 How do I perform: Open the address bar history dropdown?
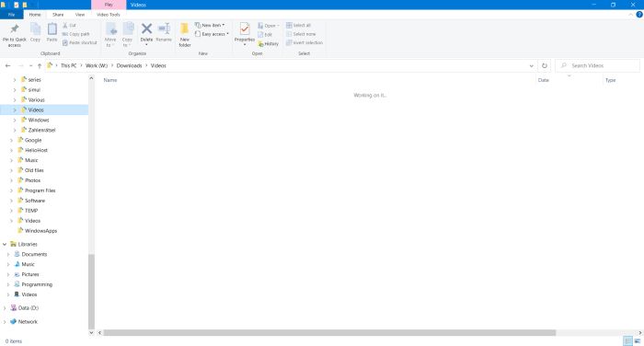pyautogui.click(x=531, y=65)
